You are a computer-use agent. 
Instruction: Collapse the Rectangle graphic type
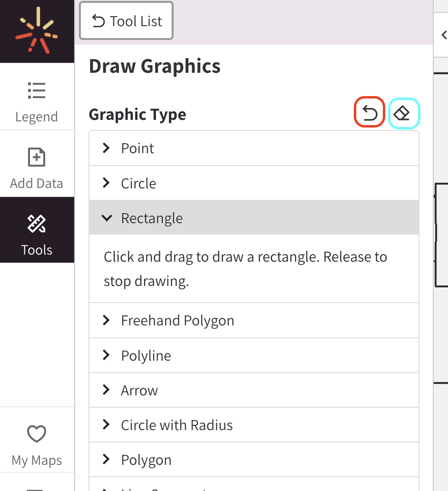pos(152,218)
